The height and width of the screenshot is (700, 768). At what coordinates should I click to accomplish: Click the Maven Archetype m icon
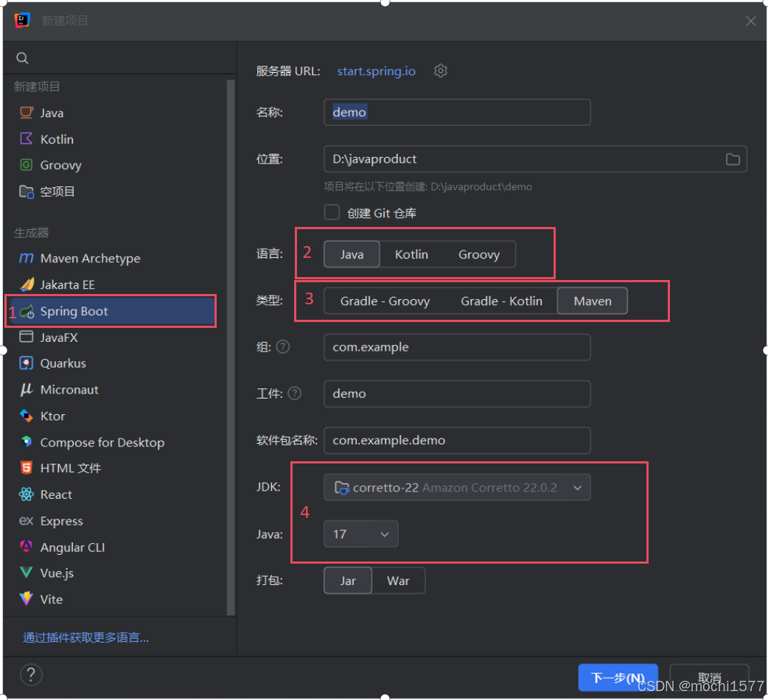click(x=27, y=258)
